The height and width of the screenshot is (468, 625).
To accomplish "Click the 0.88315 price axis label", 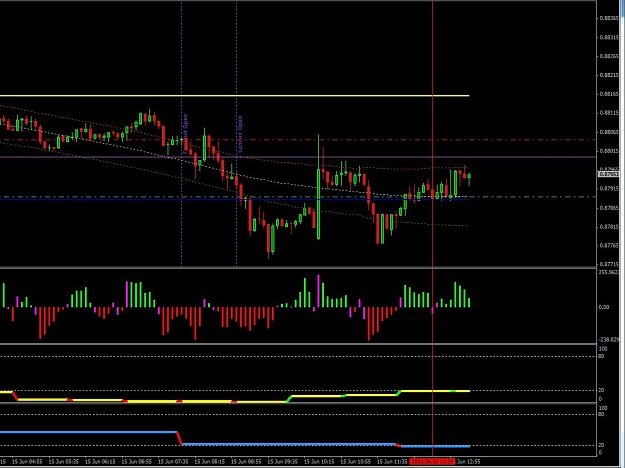I will click(610, 37).
